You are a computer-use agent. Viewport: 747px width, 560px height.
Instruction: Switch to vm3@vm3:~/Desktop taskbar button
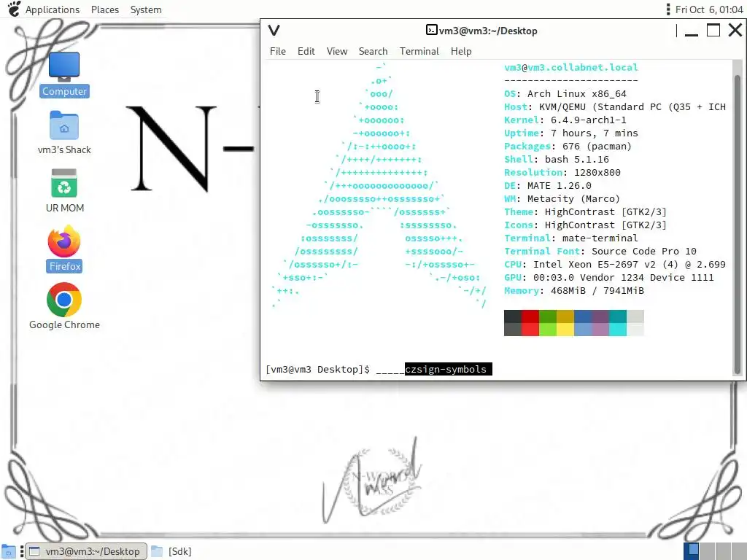[x=86, y=551]
